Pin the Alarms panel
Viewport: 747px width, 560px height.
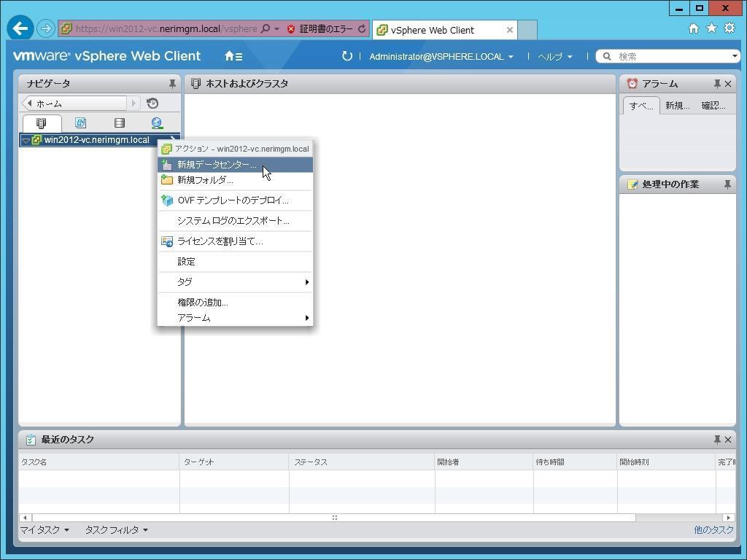pyautogui.click(x=717, y=84)
